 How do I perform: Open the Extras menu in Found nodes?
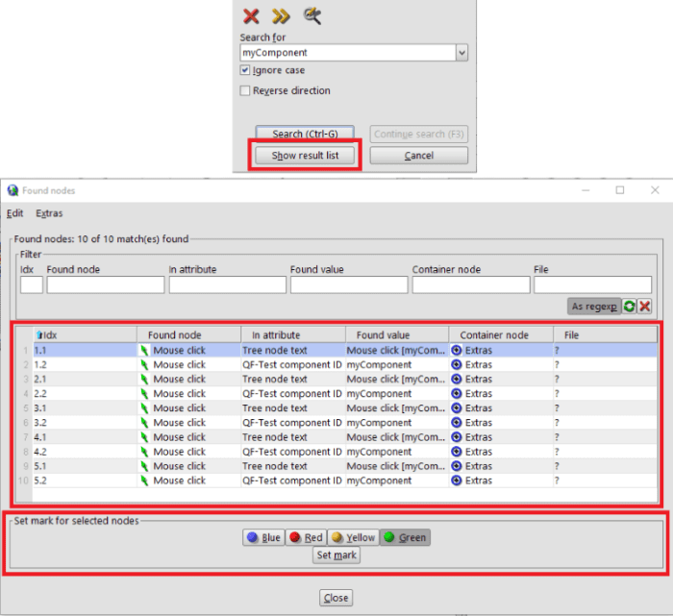49,213
